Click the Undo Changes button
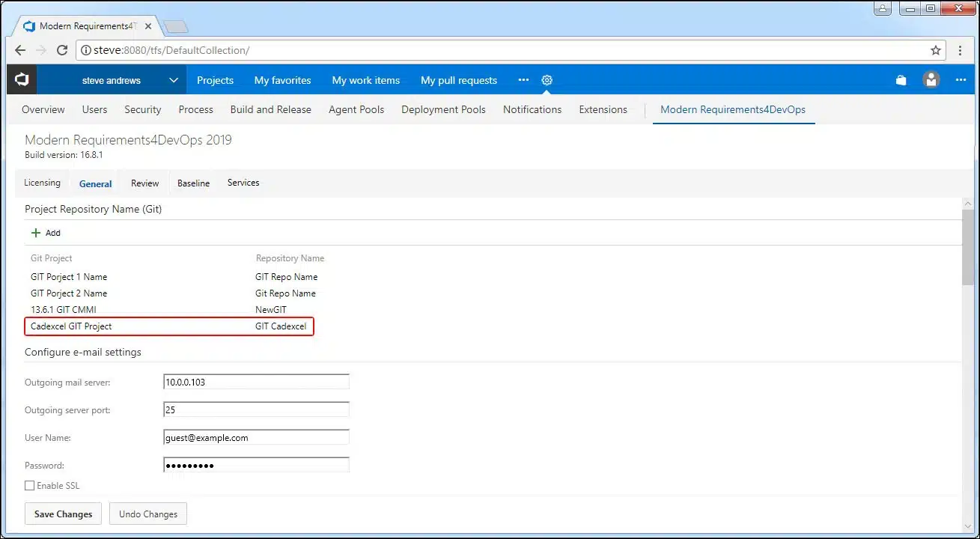The image size is (980, 539). [148, 514]
